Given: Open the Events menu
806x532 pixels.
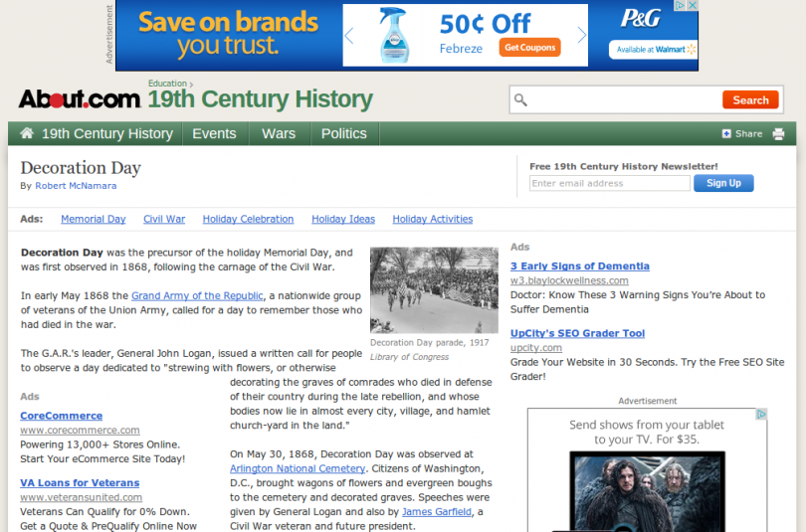Looking at the screenshot, I should (214, 133).
